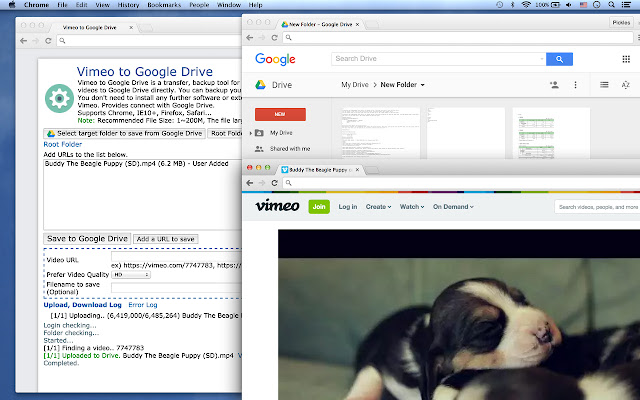640x400 pixels.
Task: Open the Help menu in menu bar
Action: pos(256,5)
